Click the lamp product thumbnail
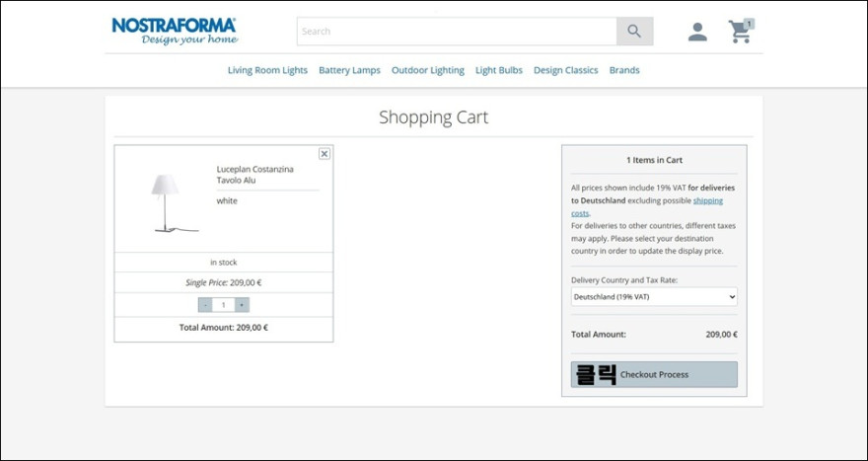Image resolution: width=868 pixels, height=461 pixels. [x=174, y=202]
